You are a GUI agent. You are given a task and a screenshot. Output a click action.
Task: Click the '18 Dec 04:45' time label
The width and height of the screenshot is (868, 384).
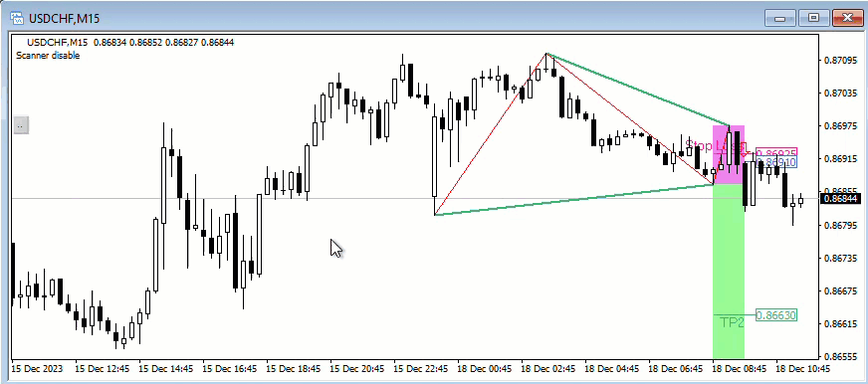[x=612, y=368]
